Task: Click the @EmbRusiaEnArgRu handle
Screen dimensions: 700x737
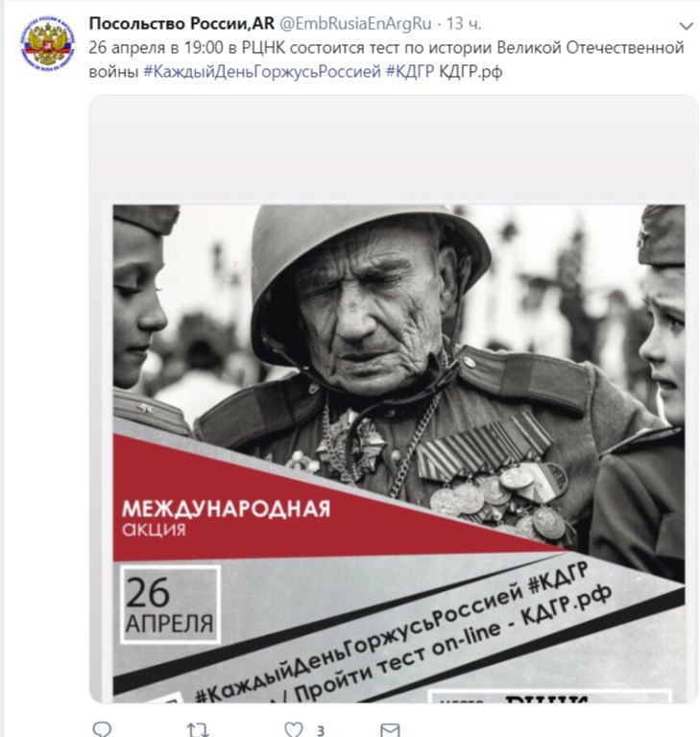Action: pyautogui.click(x=355, y=24)
